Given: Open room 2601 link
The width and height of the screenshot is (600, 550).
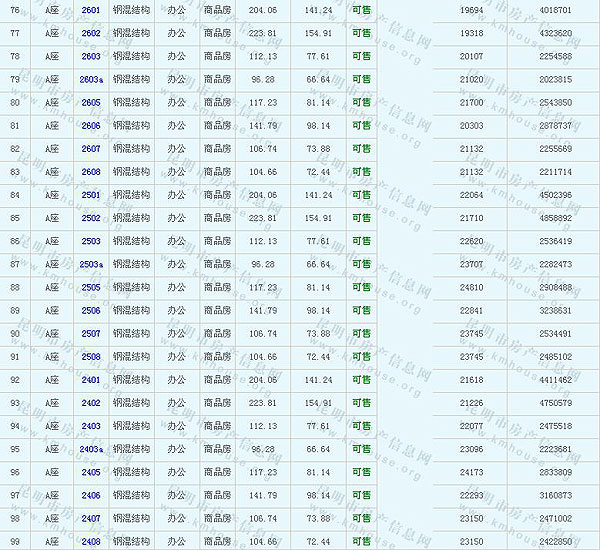Looking at the screenshot, I should (x=91, y=9).
